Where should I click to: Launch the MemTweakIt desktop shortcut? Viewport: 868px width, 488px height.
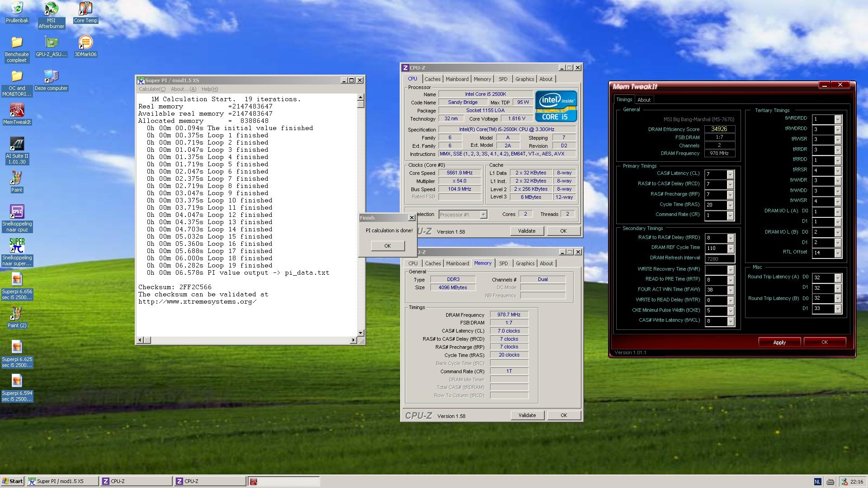pos(17,114)
